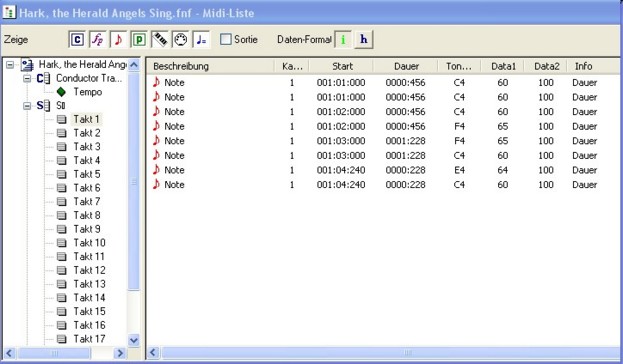Collapse the S track node
Screen dimensions: 623x364
pyautogui.click(x=27, y=106)
